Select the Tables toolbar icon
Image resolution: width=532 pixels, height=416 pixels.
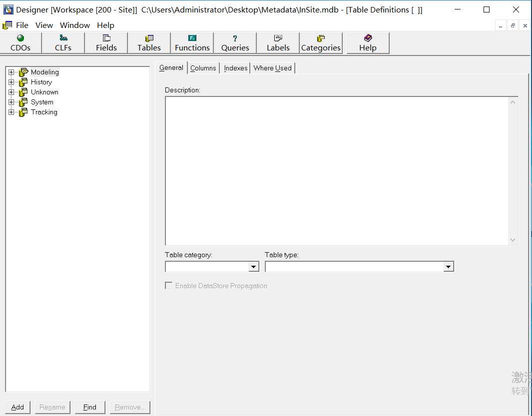coord(149,43)
